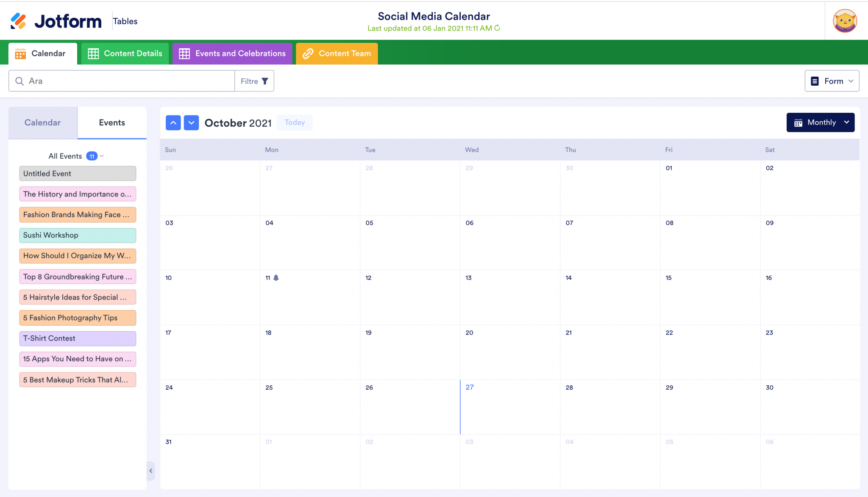
Task: Click the Jotform logo icon
Action: pos(18,21)
